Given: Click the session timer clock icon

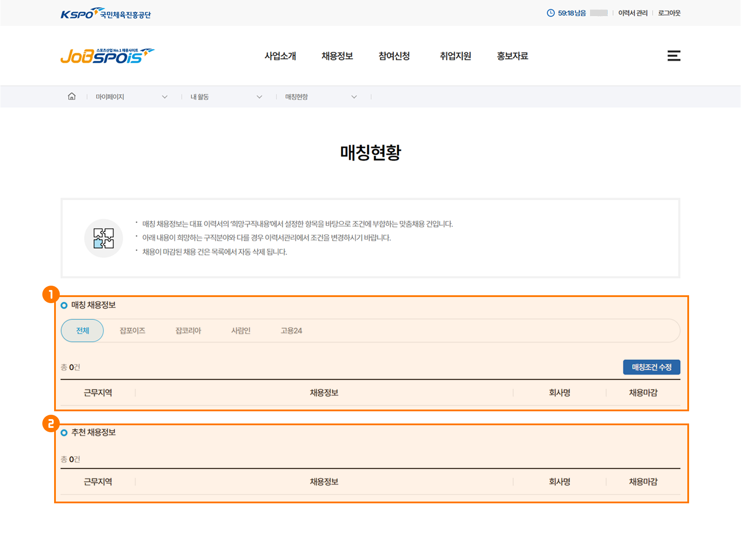Looking at the screenshot, I should point(550,13).
